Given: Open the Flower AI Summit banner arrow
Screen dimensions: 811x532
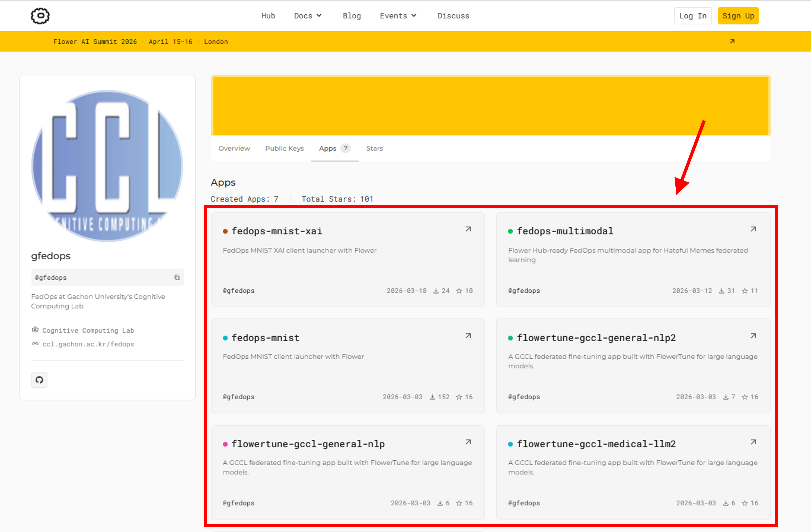Looking at the screenshot, I should 732,41.
